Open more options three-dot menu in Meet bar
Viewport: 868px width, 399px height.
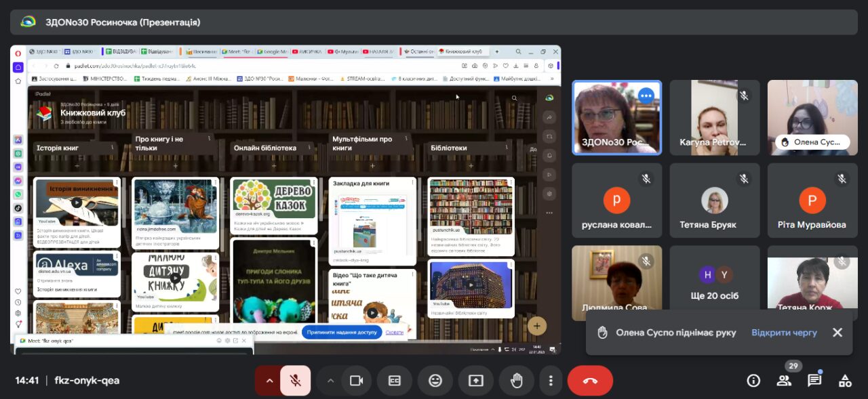[551, 381]
